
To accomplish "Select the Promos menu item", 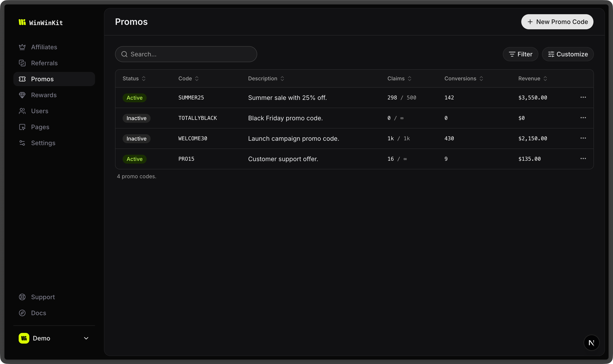I will [54, 79].
